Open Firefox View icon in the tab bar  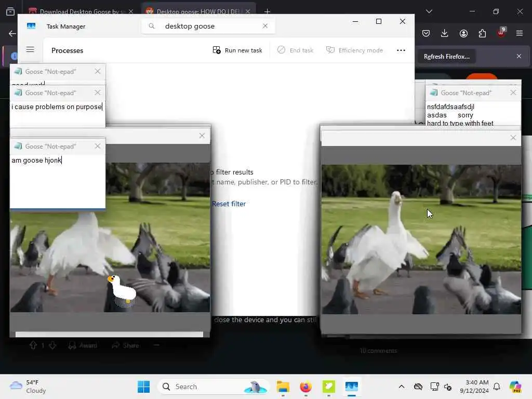pyautogui.click(x=10, y=11)
